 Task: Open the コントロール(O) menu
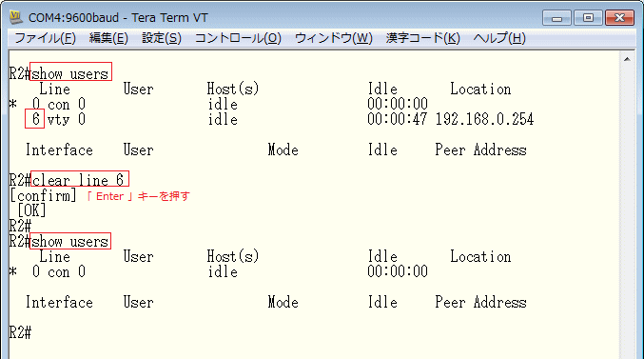[x=238, y=38]
